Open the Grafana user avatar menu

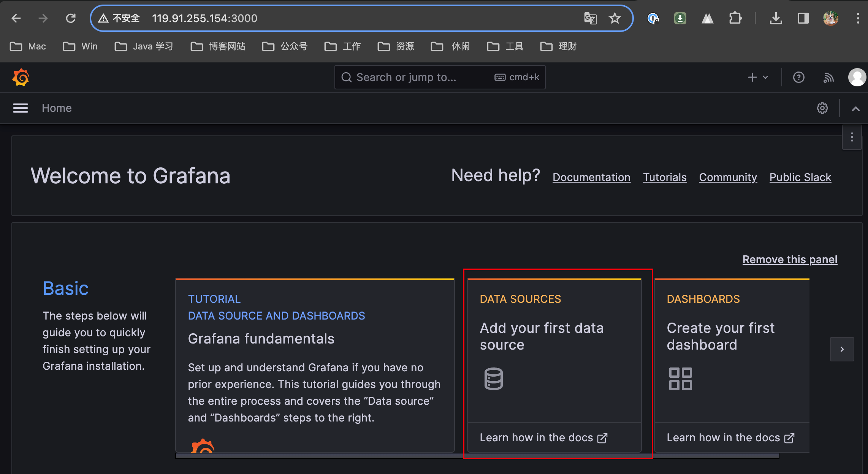857,77
